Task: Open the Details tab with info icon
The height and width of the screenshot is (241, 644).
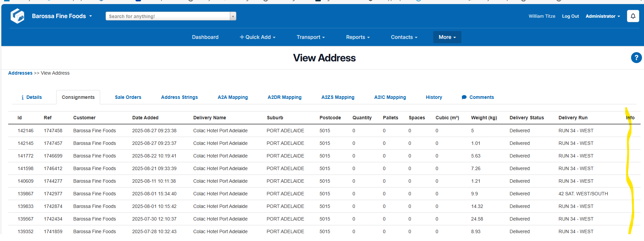Action: [32, 97]
